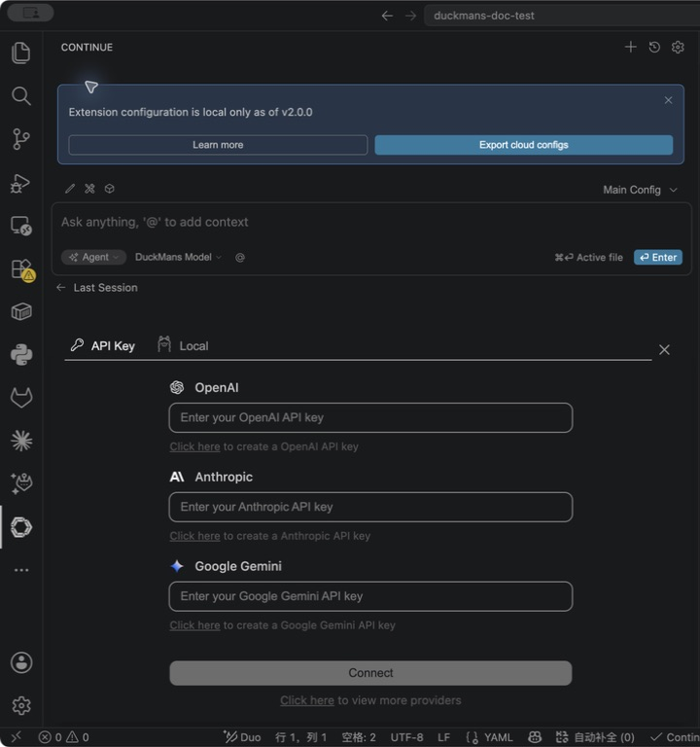Click Duo status bar item

pos(242,737)
